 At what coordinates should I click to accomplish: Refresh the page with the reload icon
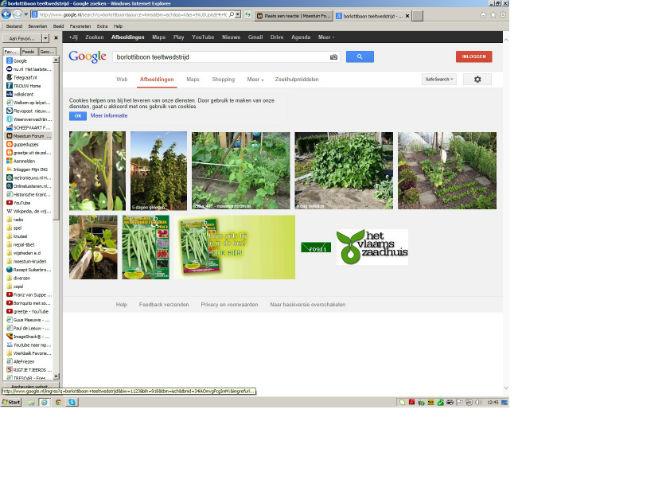pos(248,15)
